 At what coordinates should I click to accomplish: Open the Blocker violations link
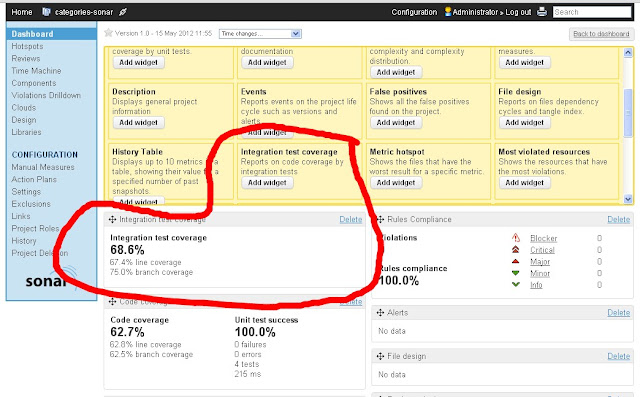click(x=543, y=238)
